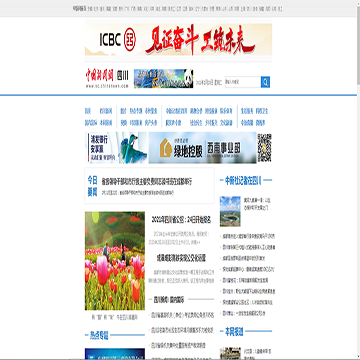This screenshot has height=360, width=360.
Task: Click the 热点专题 section heading
Action: pyautogui.click(x=99, y=335)
